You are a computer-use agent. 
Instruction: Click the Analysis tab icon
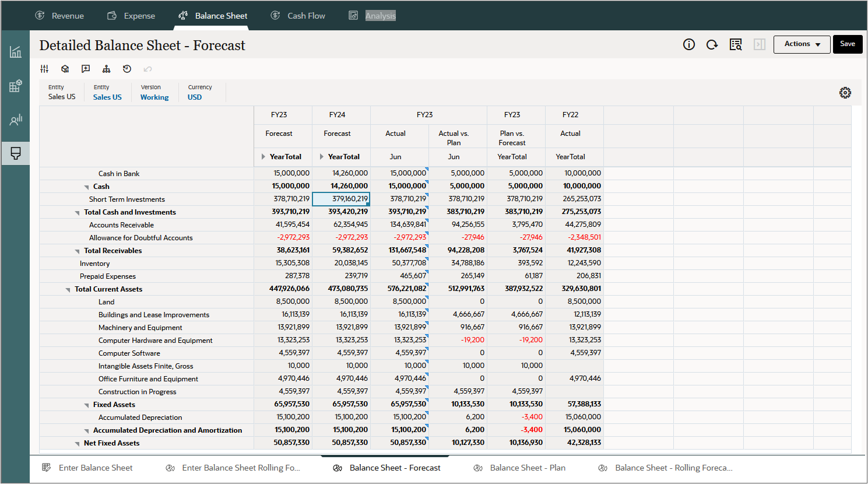click(353, 15)
